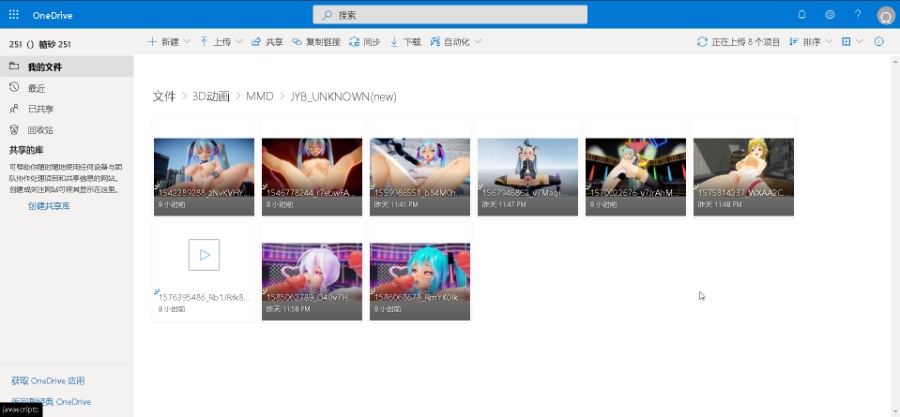
Task: Click the 共享 share toolbar icon
Action: click(x=267, y=42)
